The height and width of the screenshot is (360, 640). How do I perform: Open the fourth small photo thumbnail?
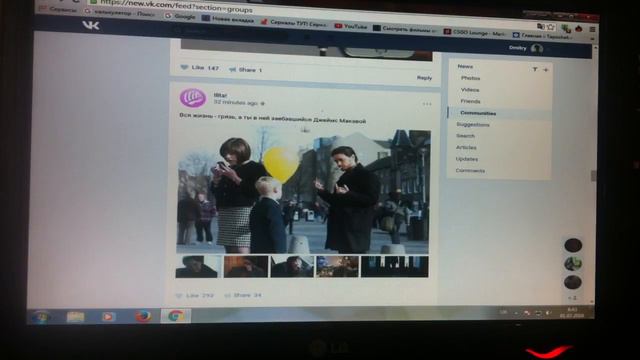tap(338, 267)
